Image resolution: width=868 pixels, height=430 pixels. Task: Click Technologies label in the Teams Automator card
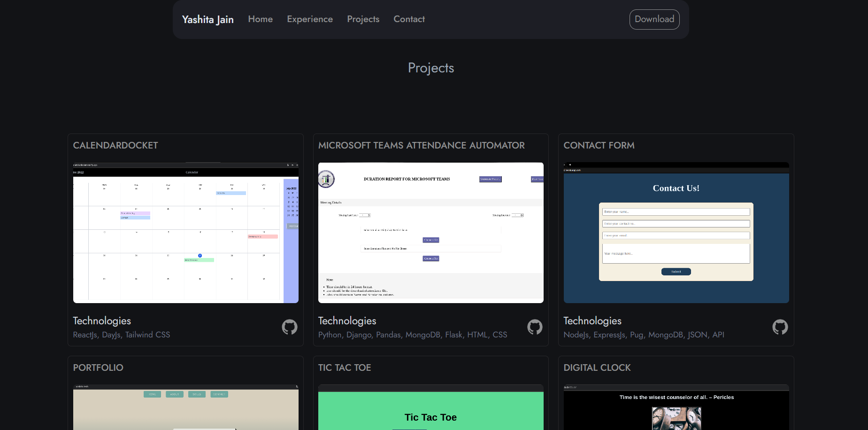[347, 321]
